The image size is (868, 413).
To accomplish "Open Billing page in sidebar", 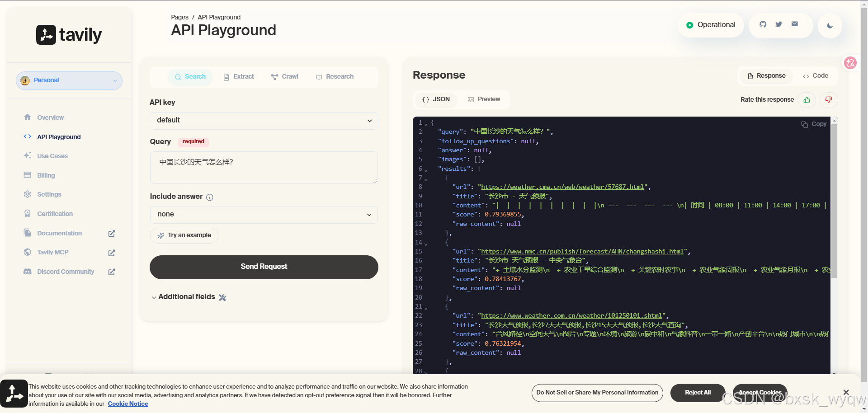I will tap(46, 175).
